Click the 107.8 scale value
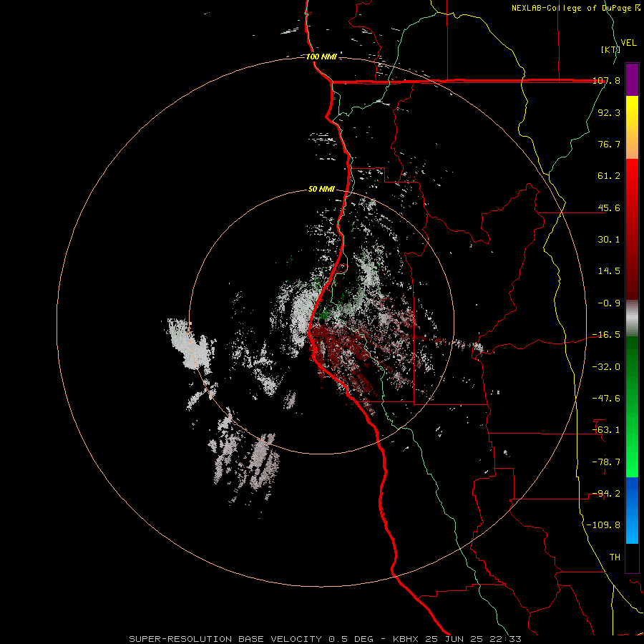644x644 pixels. (606, 80)
